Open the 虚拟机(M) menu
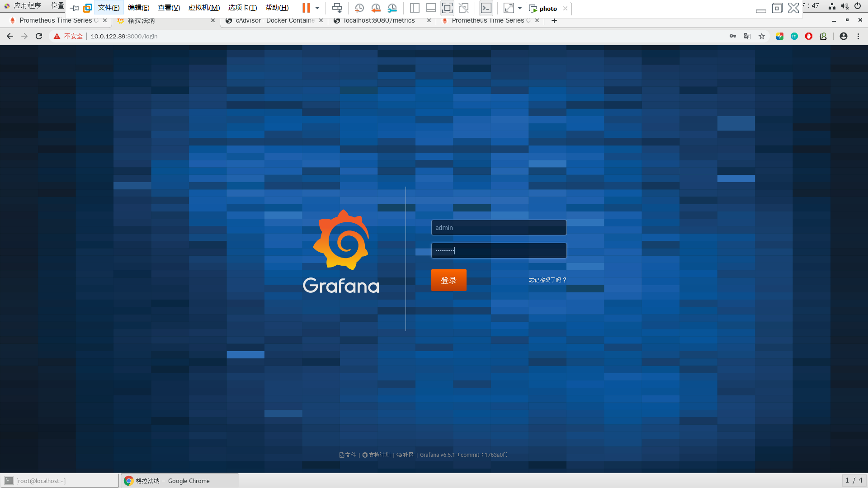Image resolution: width=868 pixels, height=488 pixels. click(204, 8)
